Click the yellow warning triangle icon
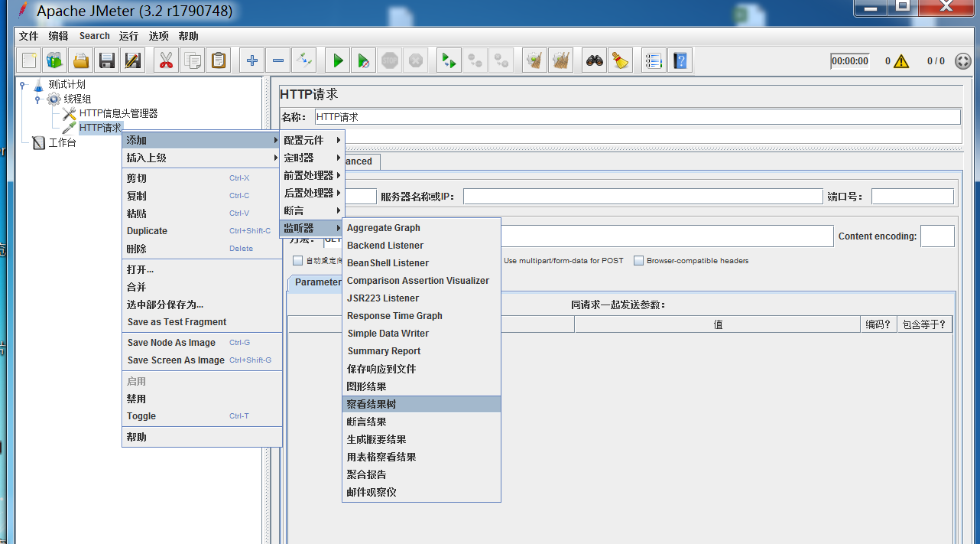 click(901, 61)
